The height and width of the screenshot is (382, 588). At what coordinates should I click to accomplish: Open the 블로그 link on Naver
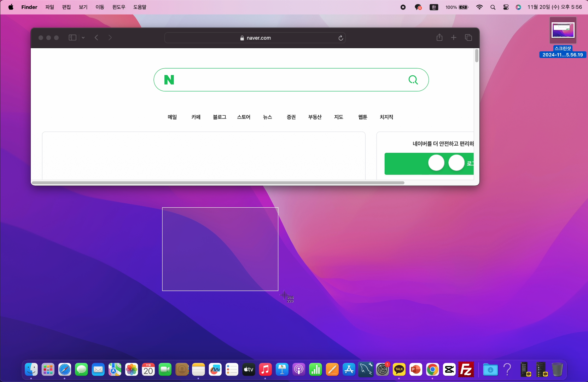click(220, 117)
